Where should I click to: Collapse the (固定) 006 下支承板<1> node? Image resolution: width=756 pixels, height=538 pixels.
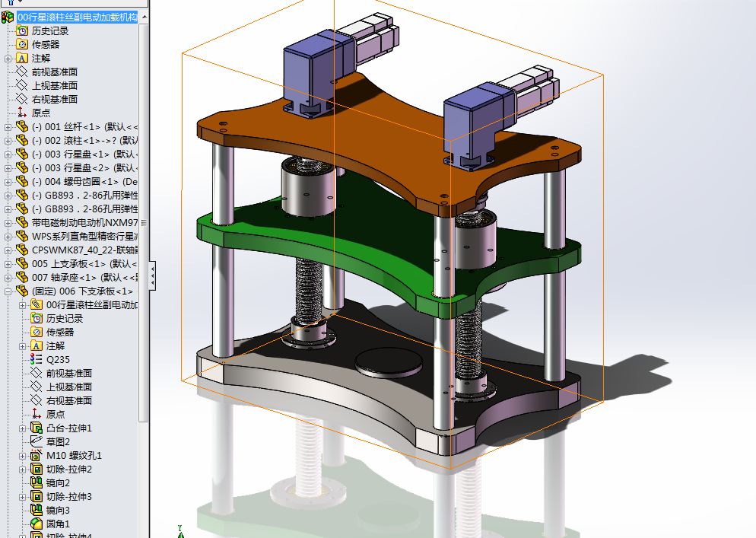click(8, 291)
